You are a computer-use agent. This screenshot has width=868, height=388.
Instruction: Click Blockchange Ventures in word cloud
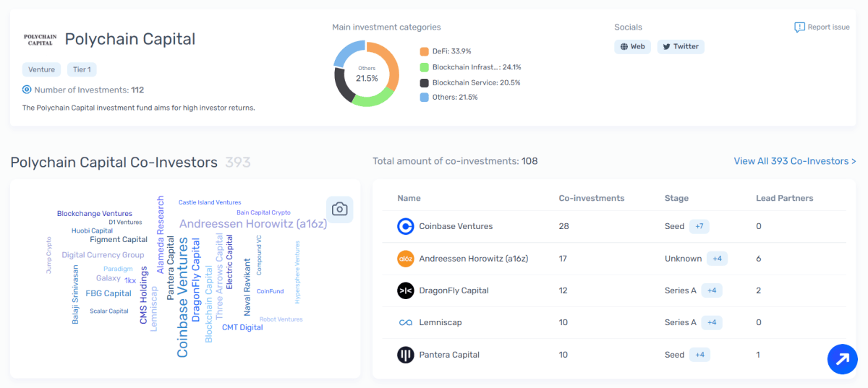tap(95, 214)
